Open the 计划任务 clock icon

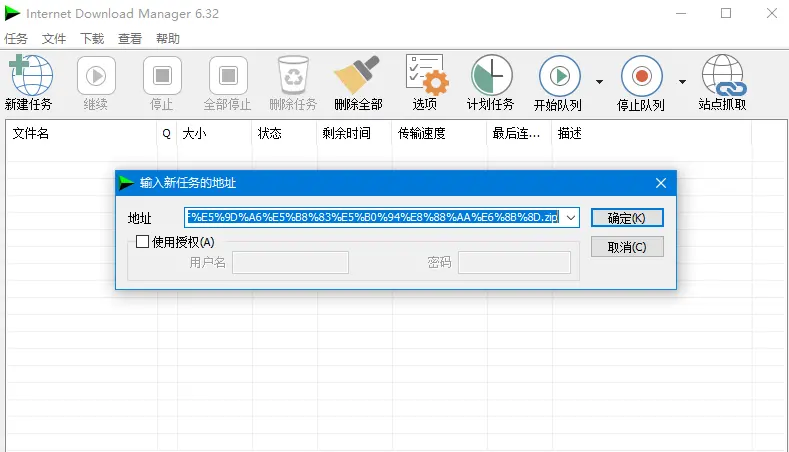click(490, 76)
